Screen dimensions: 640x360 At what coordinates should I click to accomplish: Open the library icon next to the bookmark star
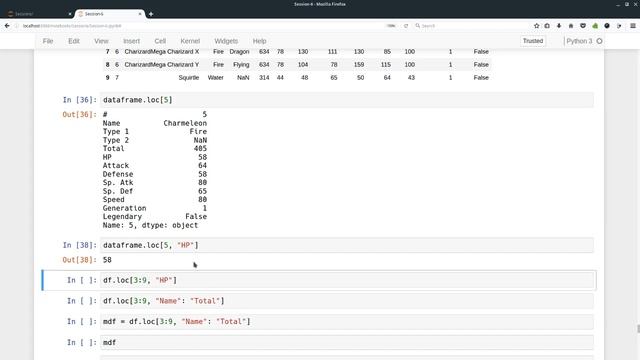(547, 26)
